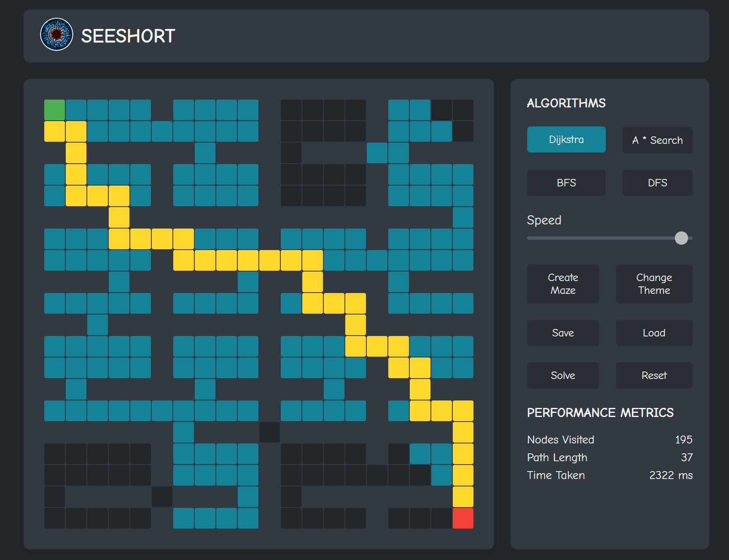Reset the maze grid
The height and width of the screenshot is (560, 729).
654,375
